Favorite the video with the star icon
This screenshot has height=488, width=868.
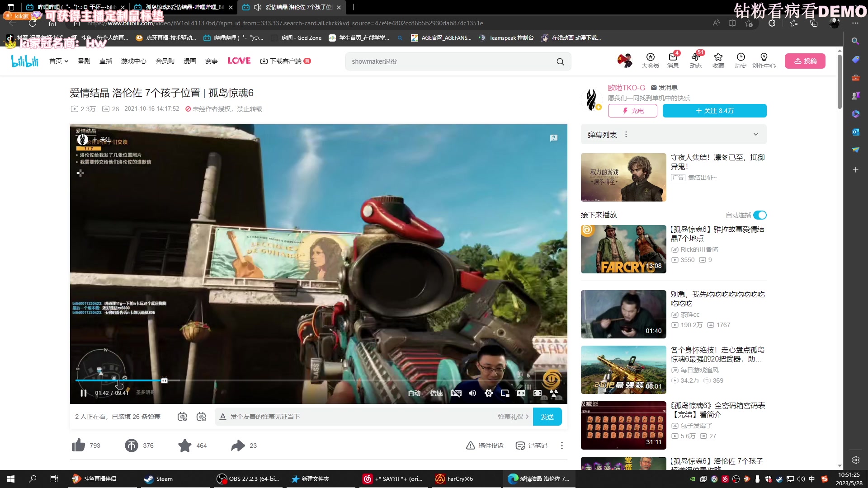pyautogui.click(x=184, y=446)
